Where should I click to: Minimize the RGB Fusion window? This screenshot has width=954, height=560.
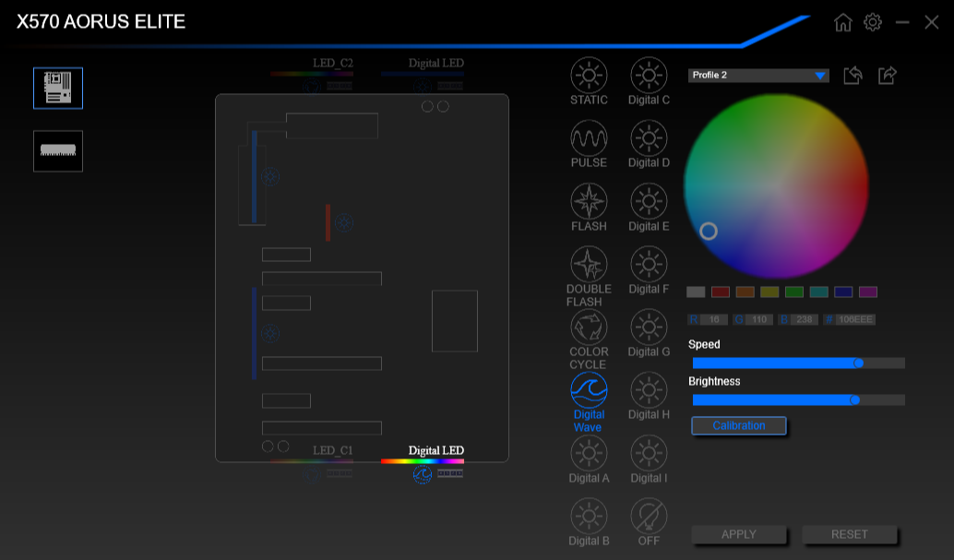[902, 22]
